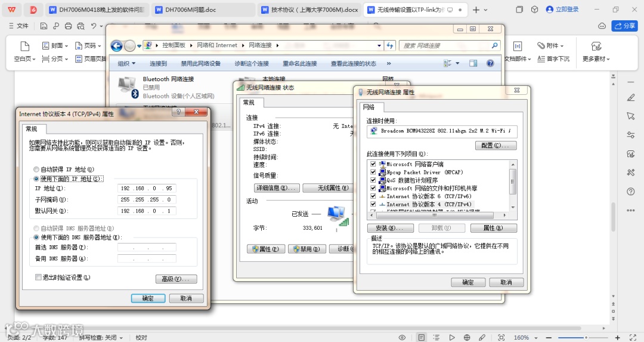This screenshot has height=342, width=644.
Task: Click the WPS save icon
Action: coord(44,26)
